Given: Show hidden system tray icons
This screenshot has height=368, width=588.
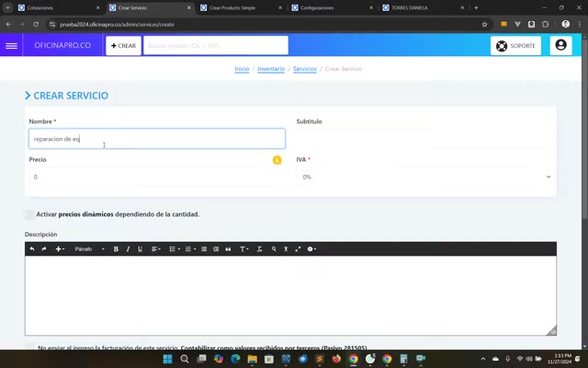Looking at the screenshot, I should point(483,359).
